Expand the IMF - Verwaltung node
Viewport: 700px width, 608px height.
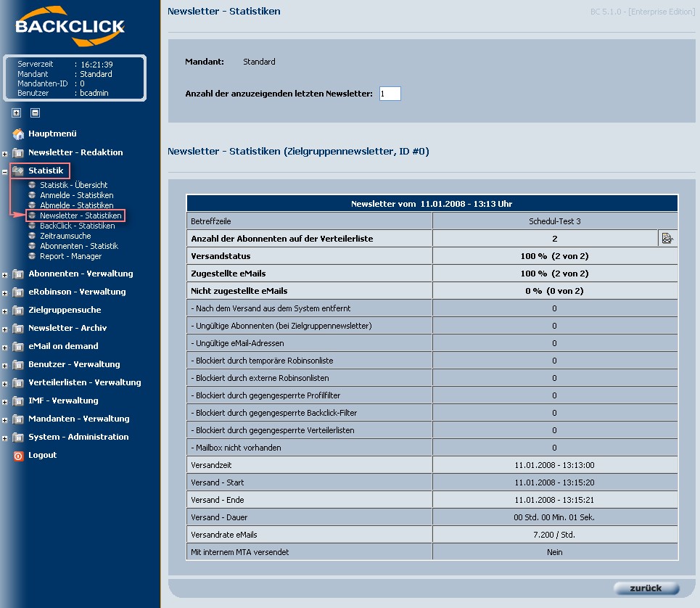(4, 402)
